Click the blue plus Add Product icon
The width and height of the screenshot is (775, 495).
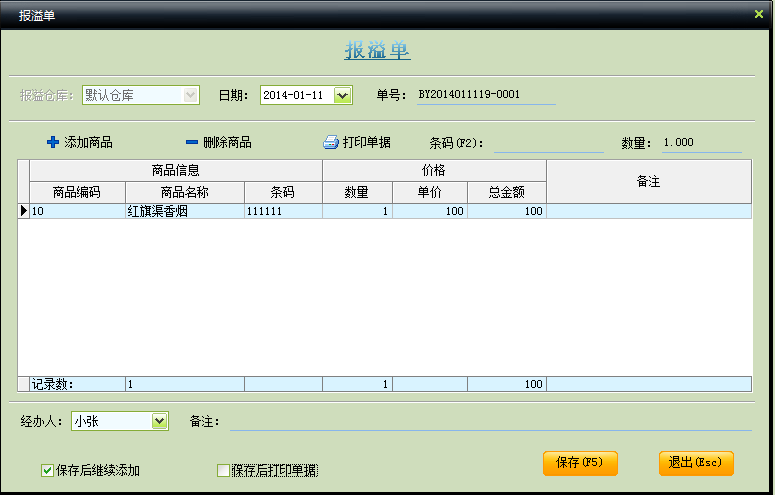(x=53, y=142)
